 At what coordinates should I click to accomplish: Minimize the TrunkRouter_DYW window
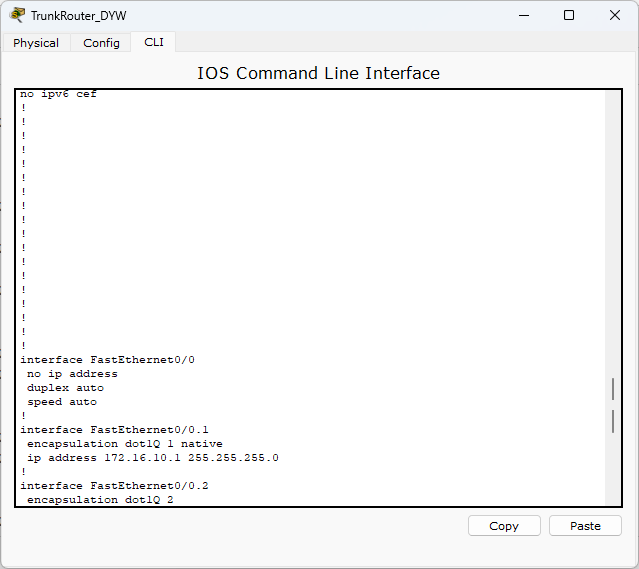click(524, 15)
